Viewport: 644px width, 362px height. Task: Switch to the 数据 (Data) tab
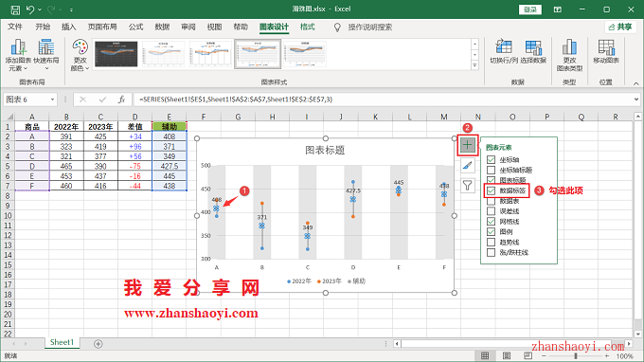pos(162,27)
